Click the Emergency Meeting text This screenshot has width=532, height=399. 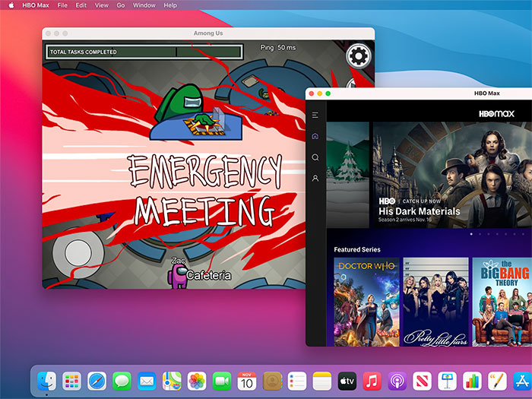(x=206, y=191)
